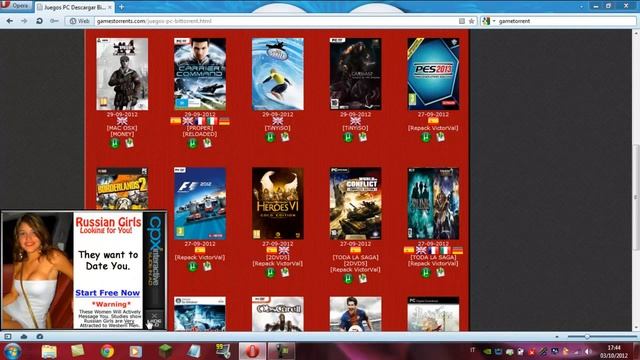Open Opera Link cloud sync icon
This screenshot has width=640, height=360.
click(24, 337)
